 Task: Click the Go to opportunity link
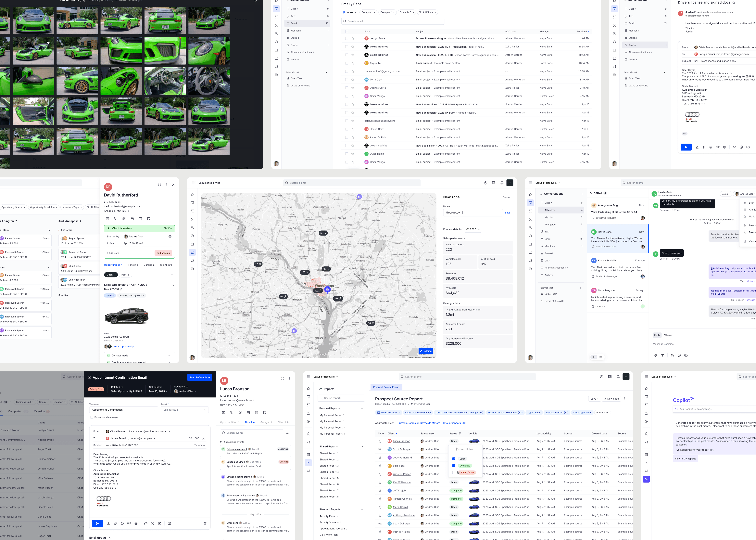coord(124,346)
